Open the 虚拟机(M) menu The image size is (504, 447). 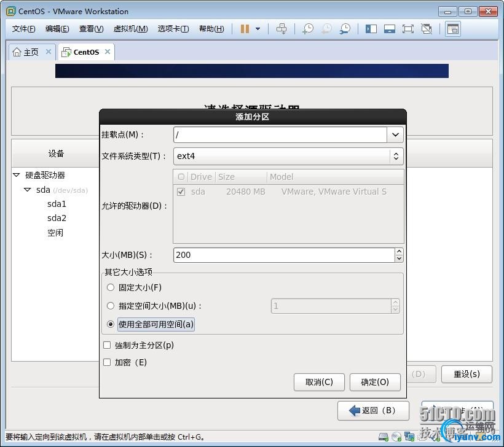(130, 29)
